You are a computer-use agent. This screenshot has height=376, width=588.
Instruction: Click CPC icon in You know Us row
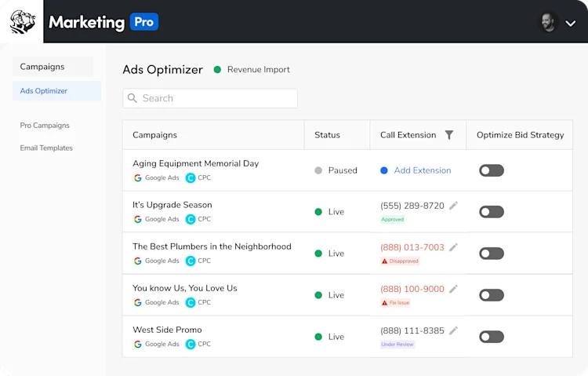[x=191, y=303]
